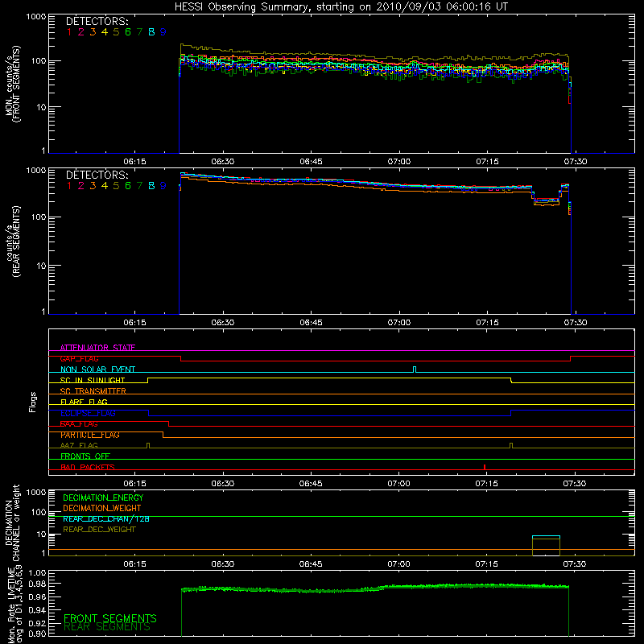The image size is (644, 644).
Task: Click the DECIMATION_WEIGHT legend label
Action: tap(102, 508)
